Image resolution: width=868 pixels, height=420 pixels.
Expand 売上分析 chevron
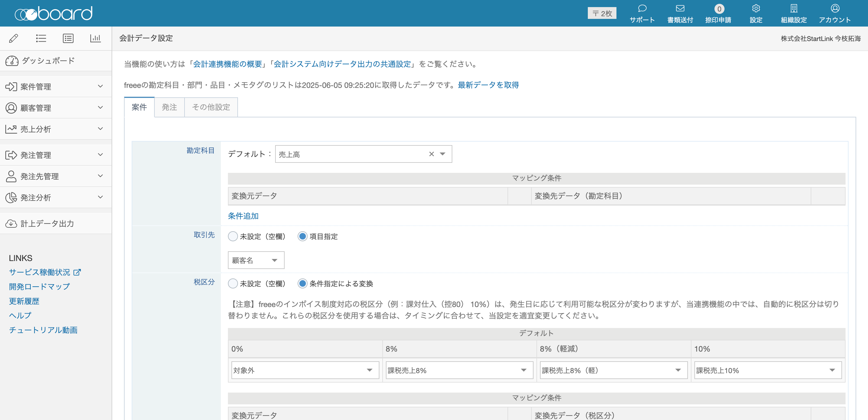tap(100, 129)
